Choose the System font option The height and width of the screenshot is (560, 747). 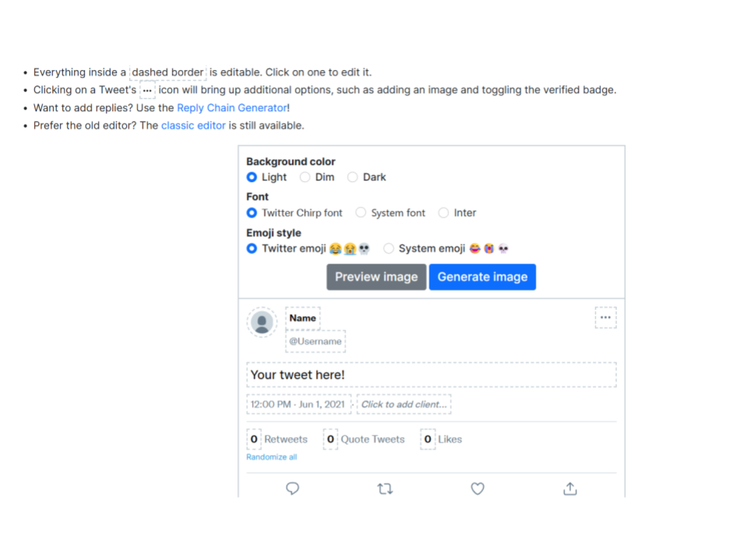(361, 212)
